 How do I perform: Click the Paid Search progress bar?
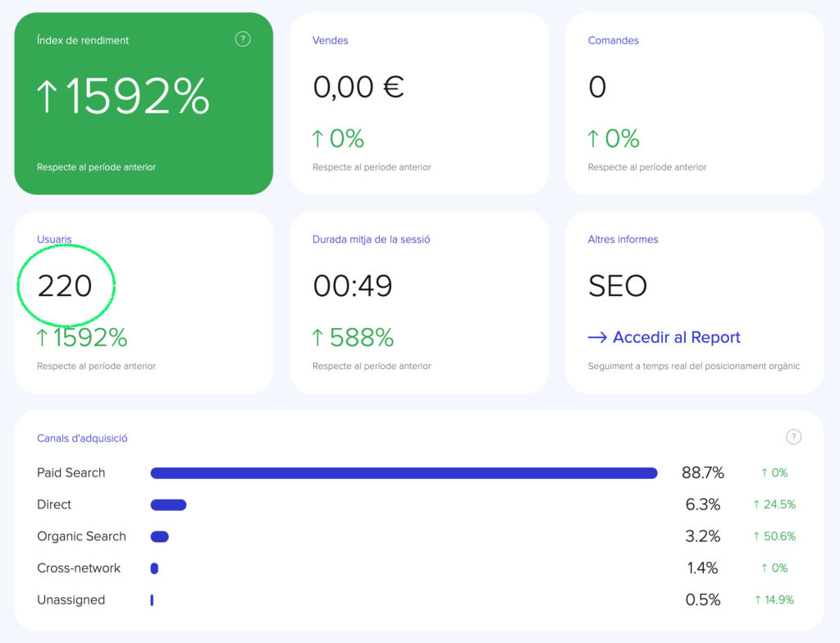point(404,473)
